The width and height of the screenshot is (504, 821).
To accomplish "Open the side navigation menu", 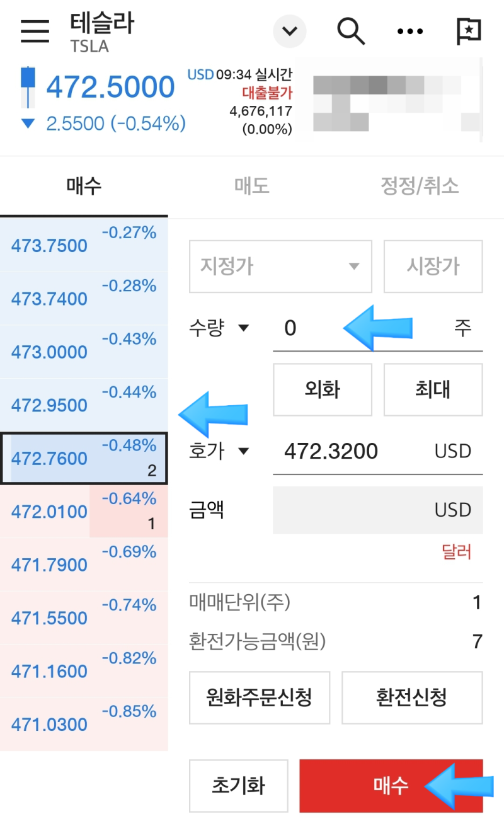I will coord(35,32).
